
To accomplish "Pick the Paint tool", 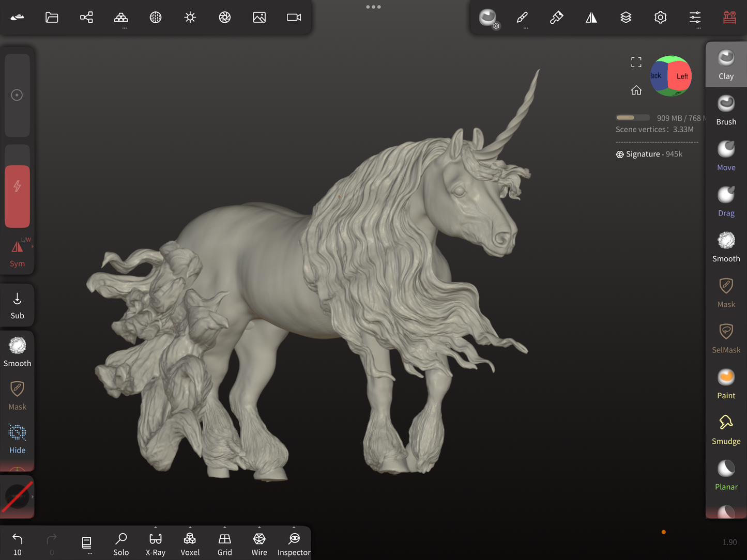I will click(726, 384).
